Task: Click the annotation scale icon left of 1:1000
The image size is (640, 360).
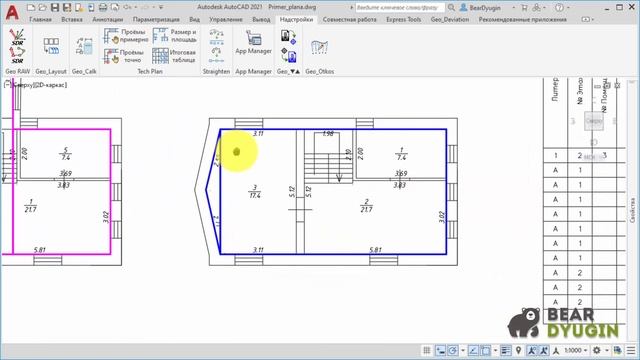Action: point(556,351)
